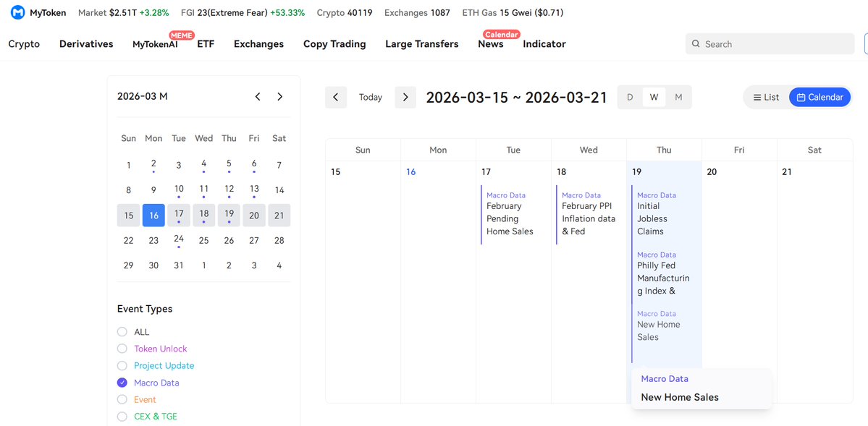Open the MyTokenAI menu
Image resolution: width=868 pixels, height=426 pixels.
(155, 44)
